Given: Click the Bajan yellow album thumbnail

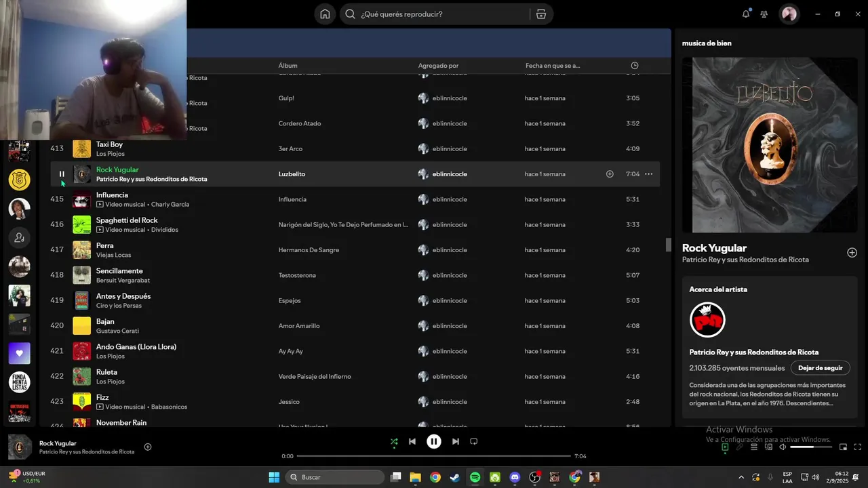Looking at the screenshot, I should pyautogui.click(x=82, y=326).
